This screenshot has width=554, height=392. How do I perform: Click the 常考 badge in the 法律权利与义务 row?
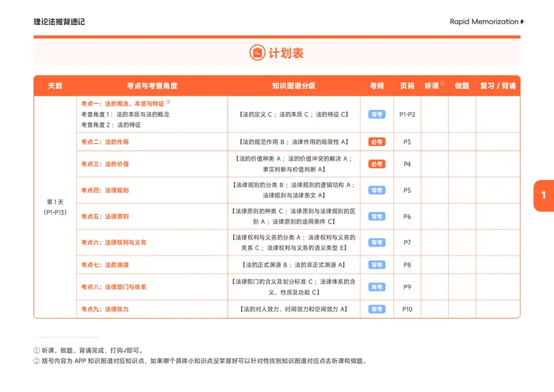(377, 242)
